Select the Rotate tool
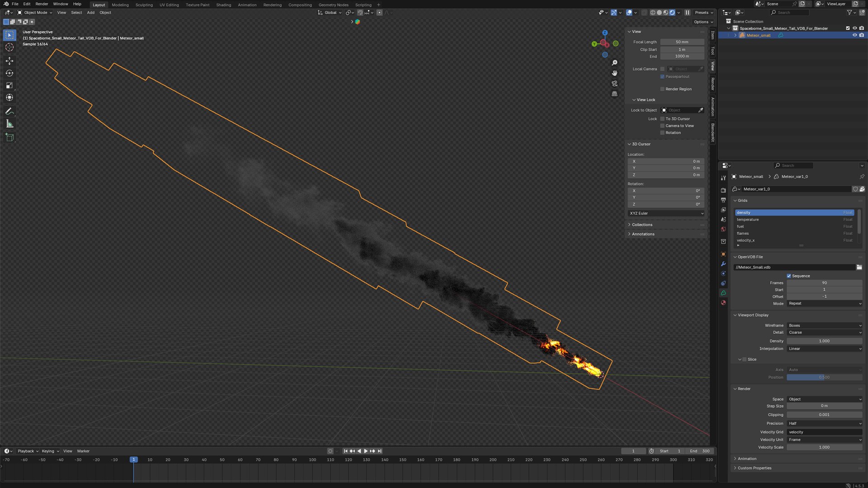The width and height of the screenshot is (868, 488). point(9,73)
